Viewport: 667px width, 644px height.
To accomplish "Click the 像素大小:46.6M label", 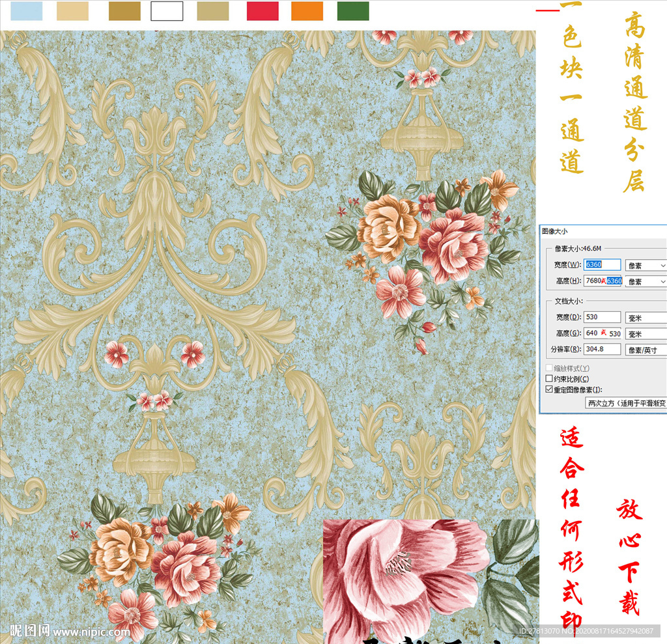I will pyautogui.click(x=578, y=248).
